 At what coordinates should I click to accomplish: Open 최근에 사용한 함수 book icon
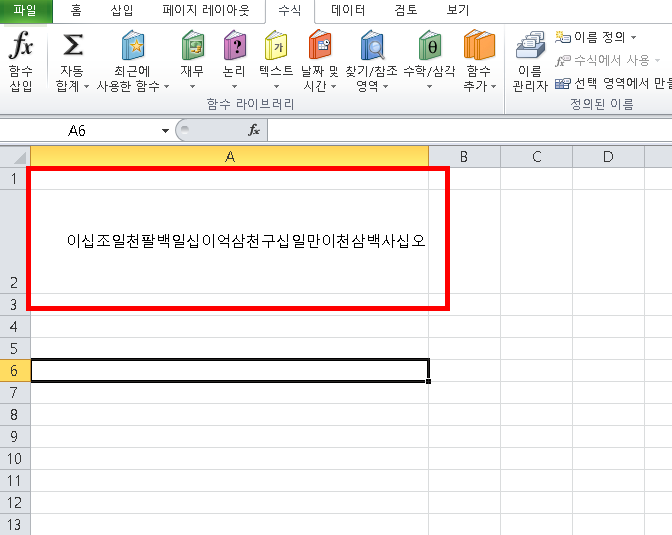(133, 45)
